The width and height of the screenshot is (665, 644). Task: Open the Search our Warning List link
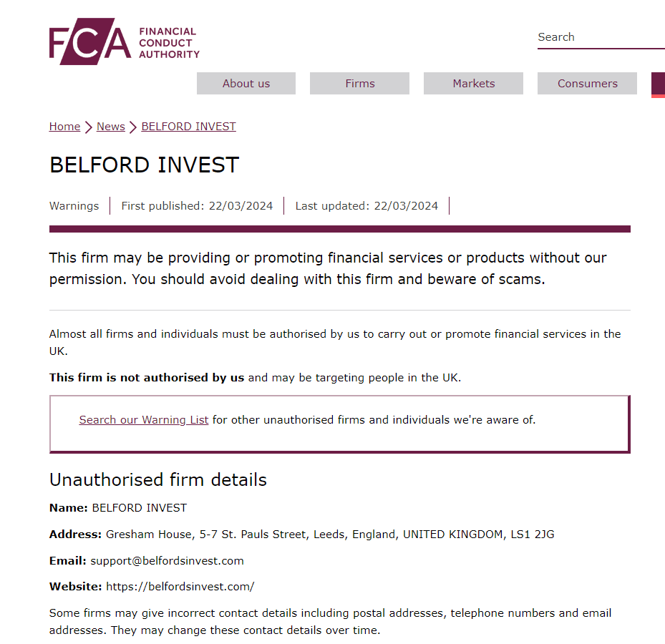point(144,420)
